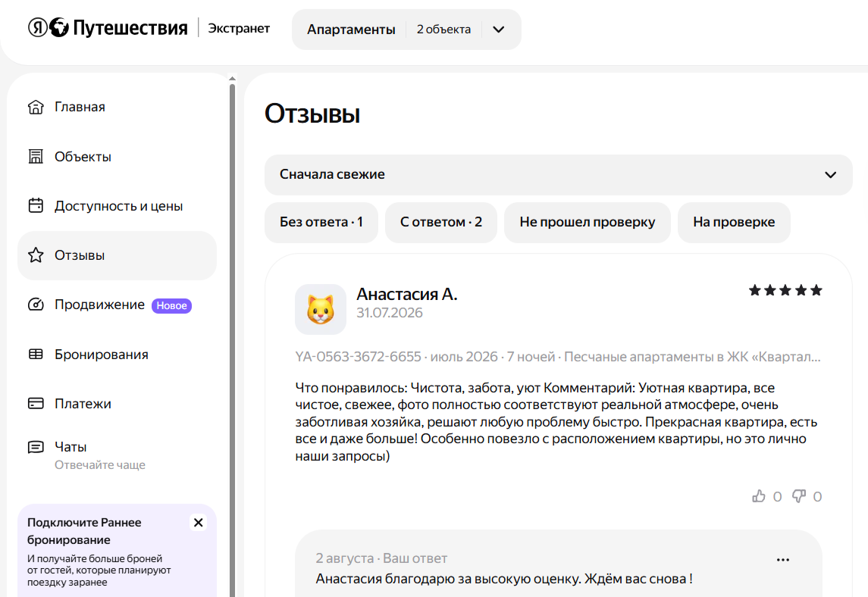
Task: Click the Продвижение gauge icon
Action: 36,305
